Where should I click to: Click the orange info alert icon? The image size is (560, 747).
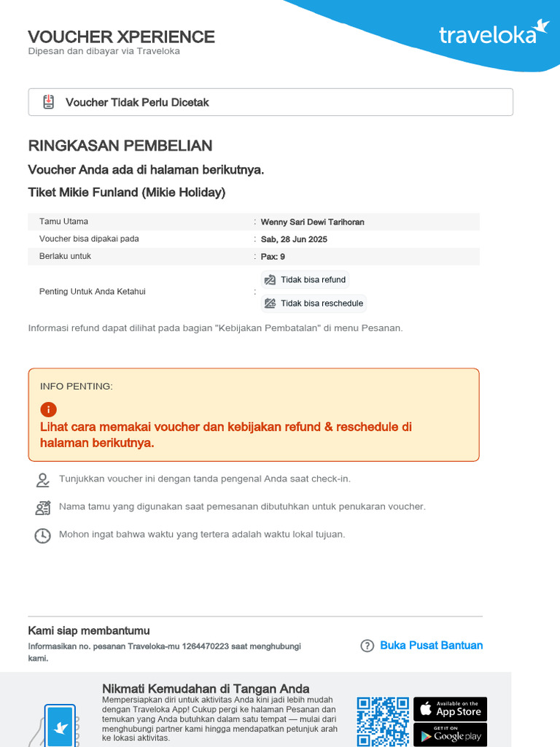[x=48, y=409]
